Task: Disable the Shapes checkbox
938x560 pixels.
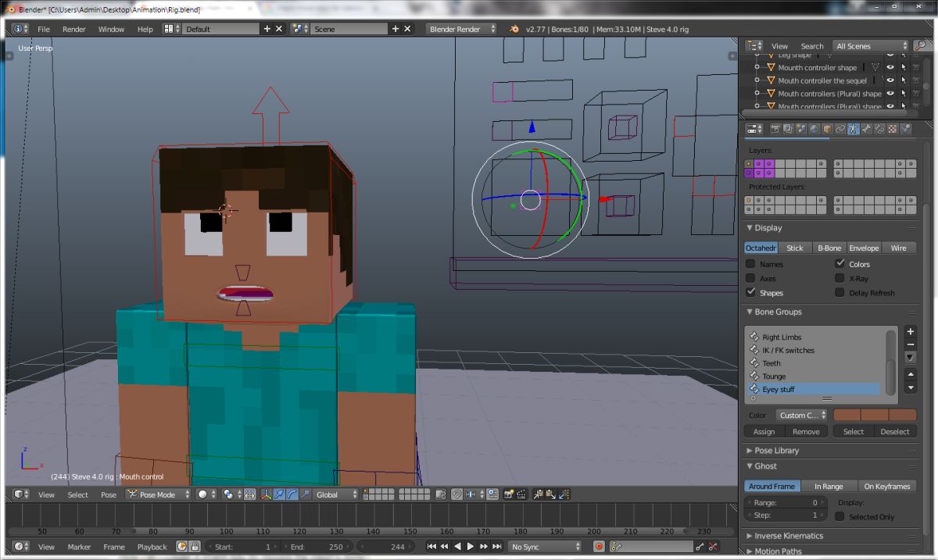Action: pyautogui.click(x=750, y=292)
